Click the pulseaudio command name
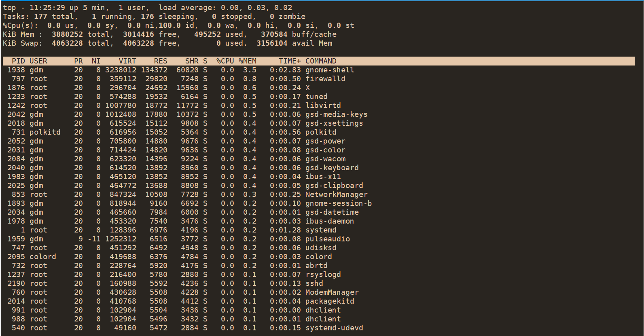 pyautogui.click(x=328, y=239)
